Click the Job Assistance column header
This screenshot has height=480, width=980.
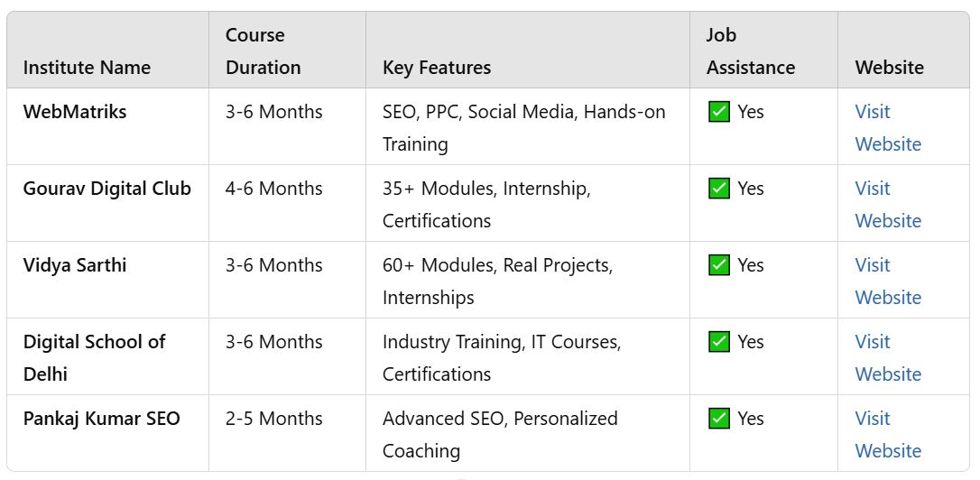[x=750, y=51]
